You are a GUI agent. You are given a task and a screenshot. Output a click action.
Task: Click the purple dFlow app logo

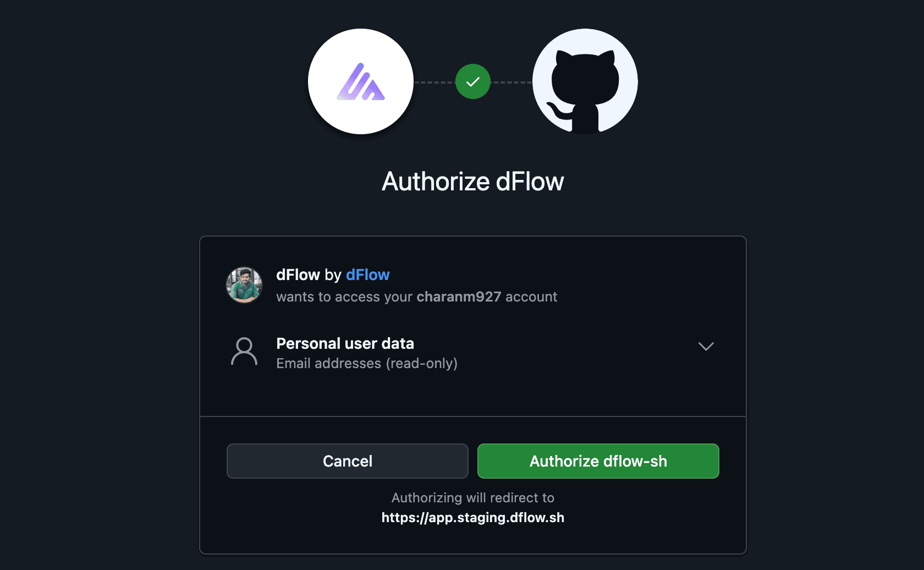pyautogui.click(x=361, y=82)
